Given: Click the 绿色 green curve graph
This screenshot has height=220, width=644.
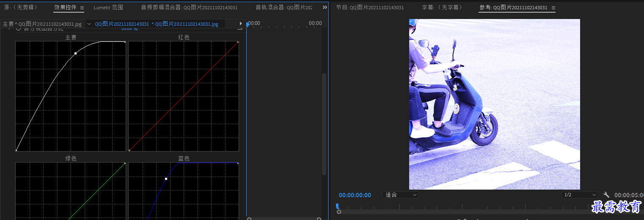Looking at the screenshot, I should pos(71,191).
